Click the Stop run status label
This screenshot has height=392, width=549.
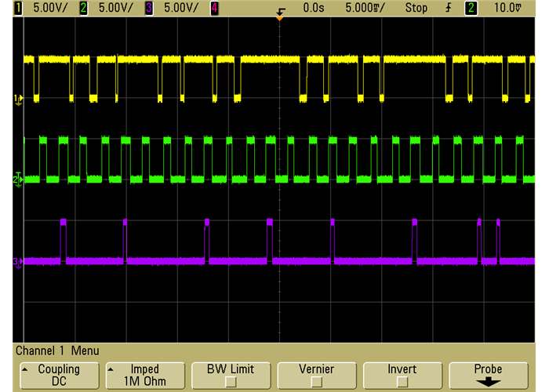(416, 8)
